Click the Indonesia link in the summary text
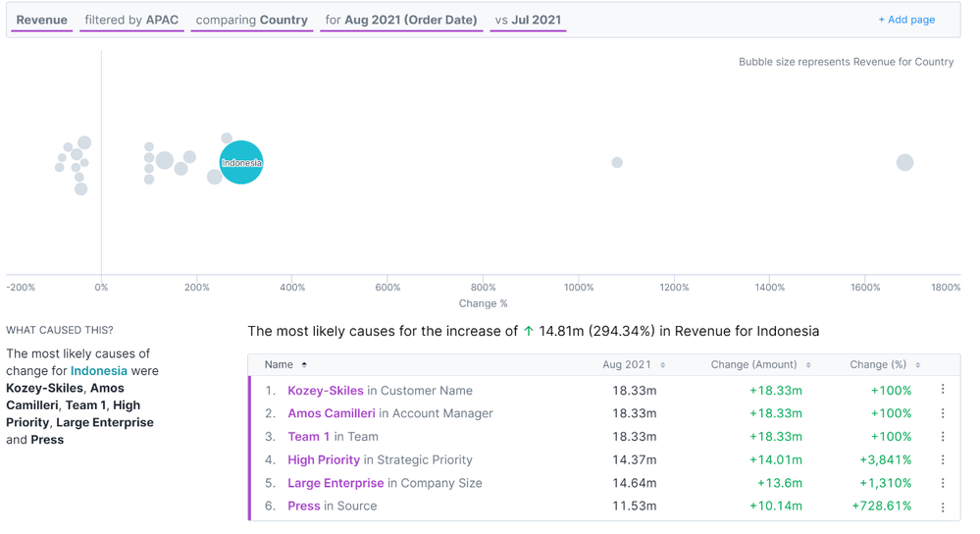 [x=99, y=371]
